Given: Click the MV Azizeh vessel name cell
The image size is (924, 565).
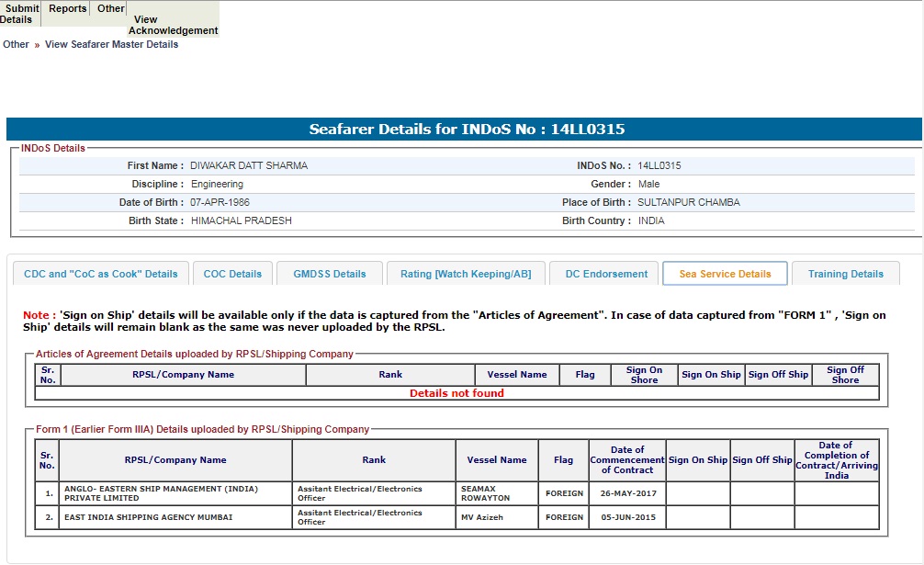Looking at the screenshot, I should (484, 517).
